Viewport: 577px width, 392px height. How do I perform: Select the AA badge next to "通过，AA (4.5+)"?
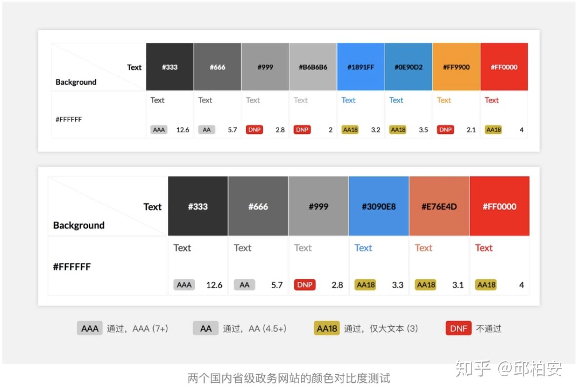[x=206, y=329]
